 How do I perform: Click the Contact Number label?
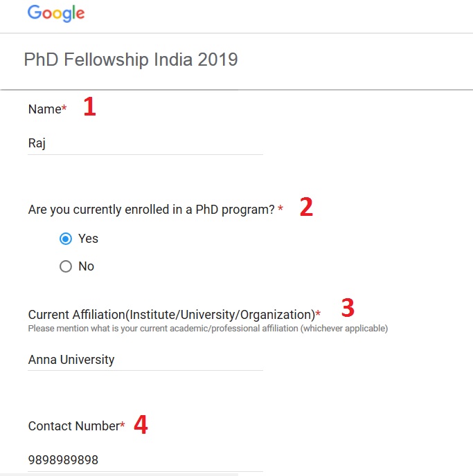(x=74, y=426)
